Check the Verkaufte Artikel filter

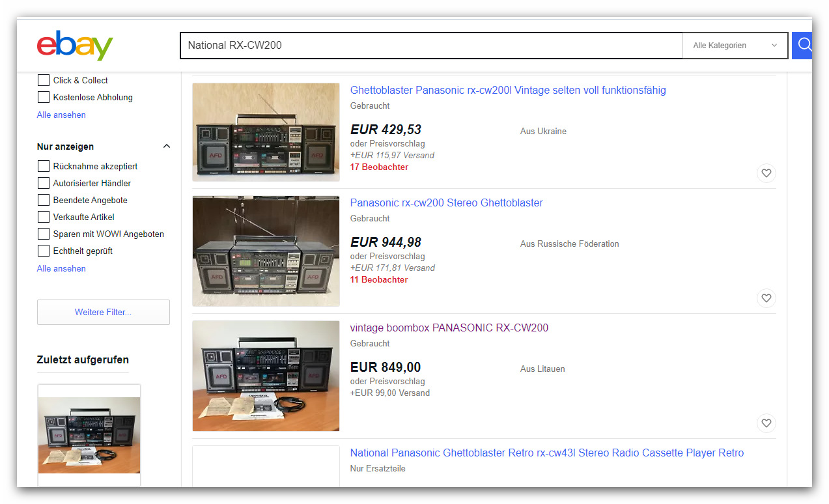coord(44,217)
